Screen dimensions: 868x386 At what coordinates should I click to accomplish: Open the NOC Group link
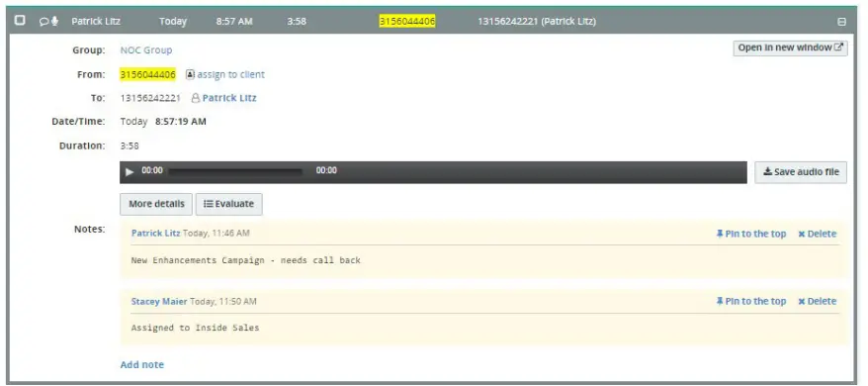click(146, 49)
